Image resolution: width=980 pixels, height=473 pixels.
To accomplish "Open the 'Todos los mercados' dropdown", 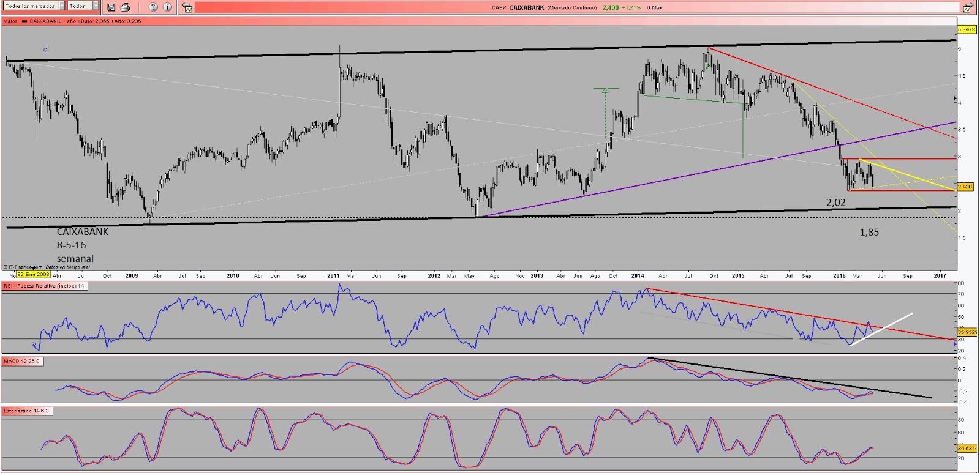I will tap(33, 6).
